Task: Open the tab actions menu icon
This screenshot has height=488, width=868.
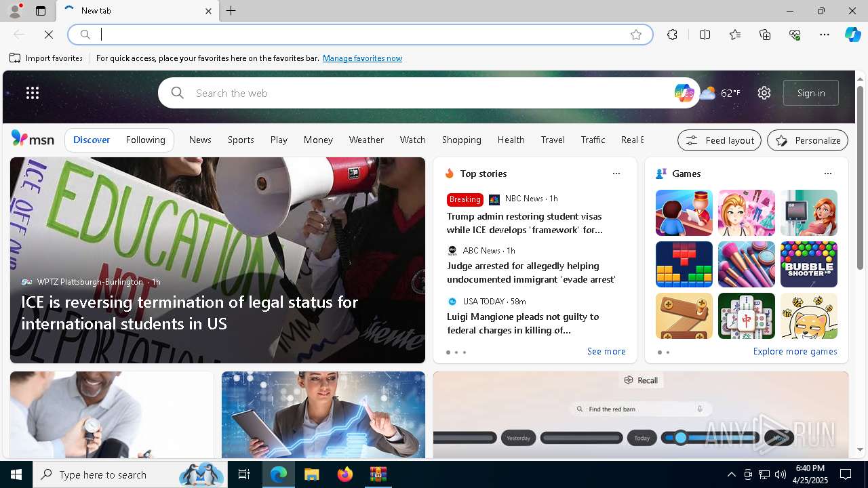Action: [41, 11]
